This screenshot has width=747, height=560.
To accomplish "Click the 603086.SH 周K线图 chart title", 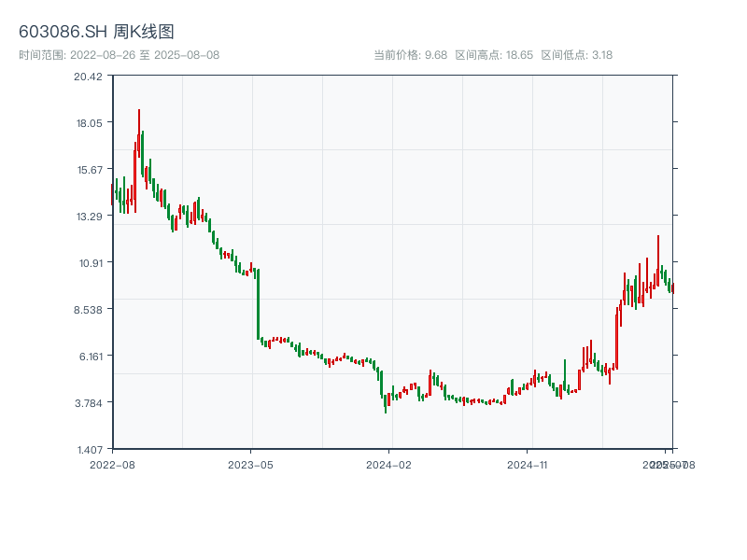I will coord(96,32).
